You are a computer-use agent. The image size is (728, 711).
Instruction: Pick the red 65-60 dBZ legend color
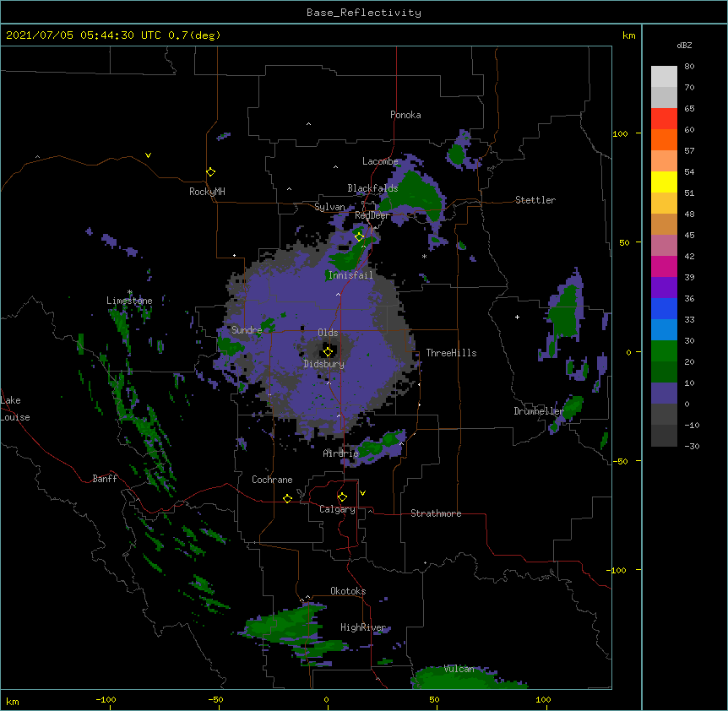tap(664, 119)
